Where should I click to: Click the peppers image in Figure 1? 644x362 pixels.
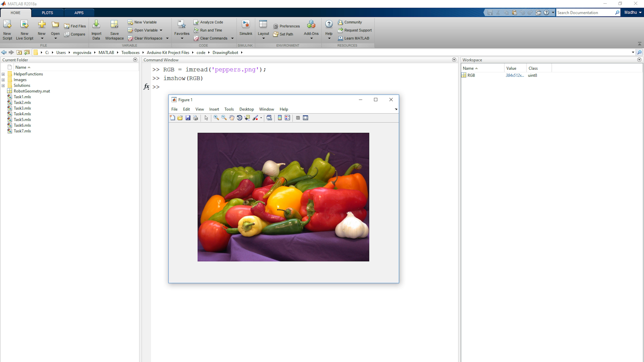point(283,197)
